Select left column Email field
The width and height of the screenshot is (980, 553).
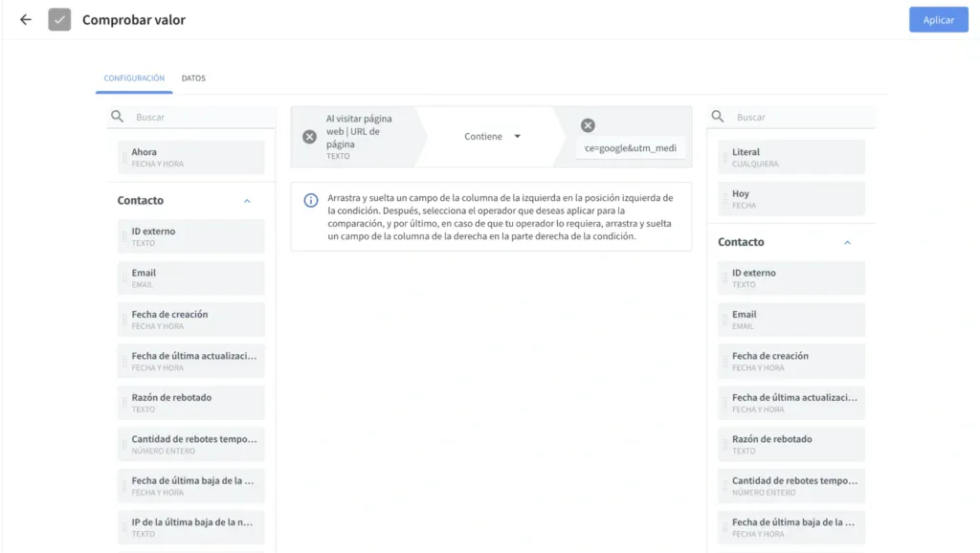pyautogui.click(x=190, y=278)
